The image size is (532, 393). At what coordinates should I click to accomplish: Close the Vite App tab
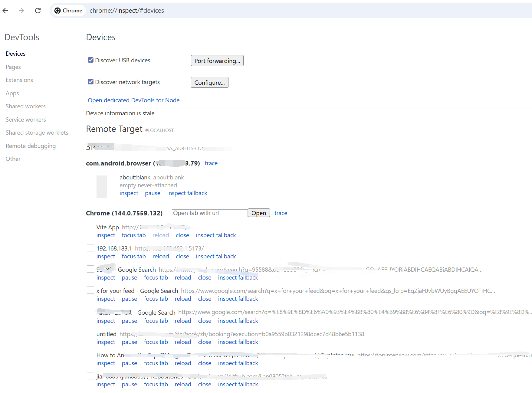pyautogui.click(x=182, y=235)
